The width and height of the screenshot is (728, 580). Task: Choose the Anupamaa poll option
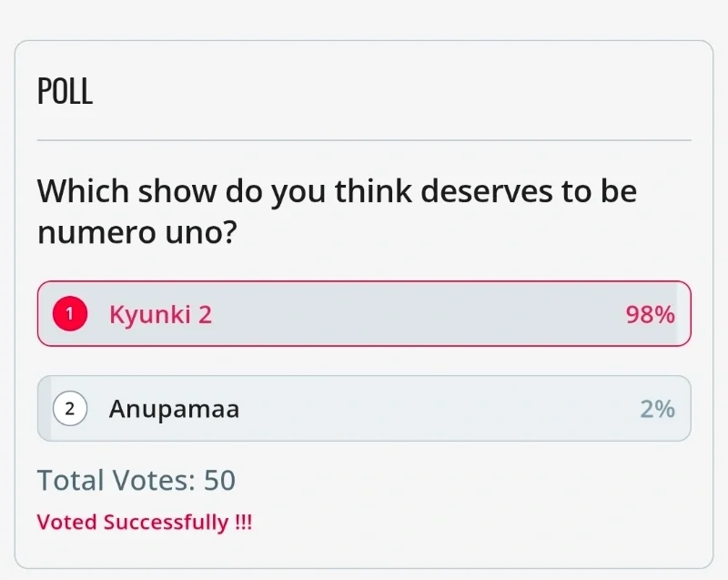(x=364, y=409)
